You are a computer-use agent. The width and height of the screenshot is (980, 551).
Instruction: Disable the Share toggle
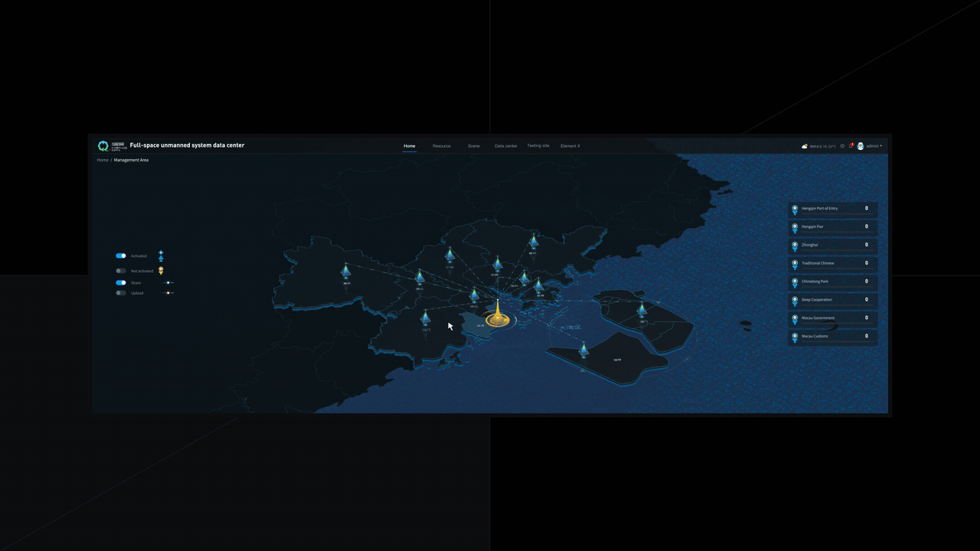pos(121,283)
